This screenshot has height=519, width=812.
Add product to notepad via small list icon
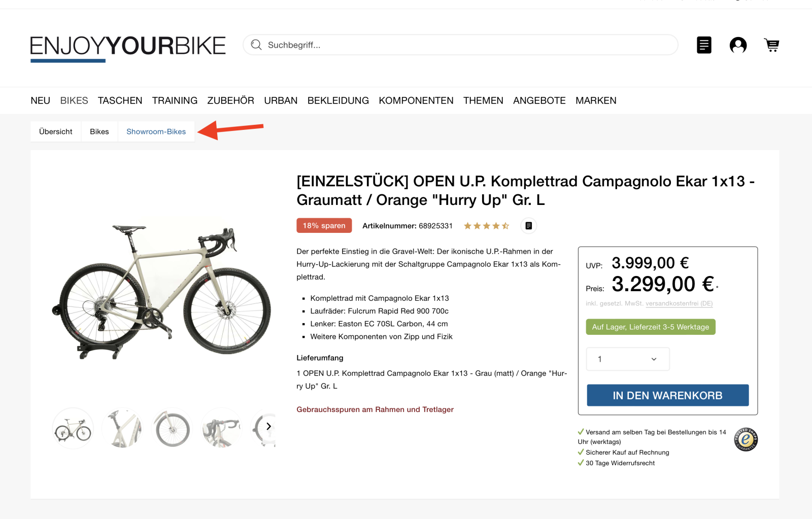(x=528, y=226)
